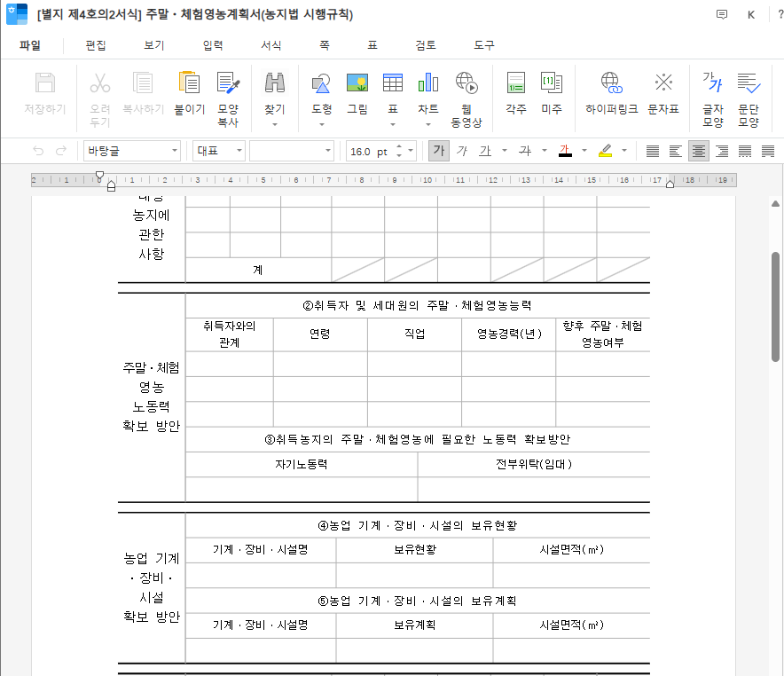Open the 입력 menu
The image size is (784, 676).
213,45
